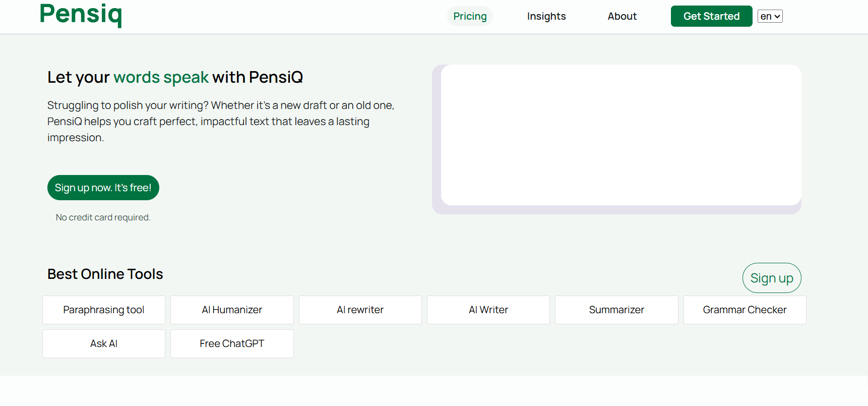
Task: Click the 'Best Online Tools' heading
Action: coord(105,274)
